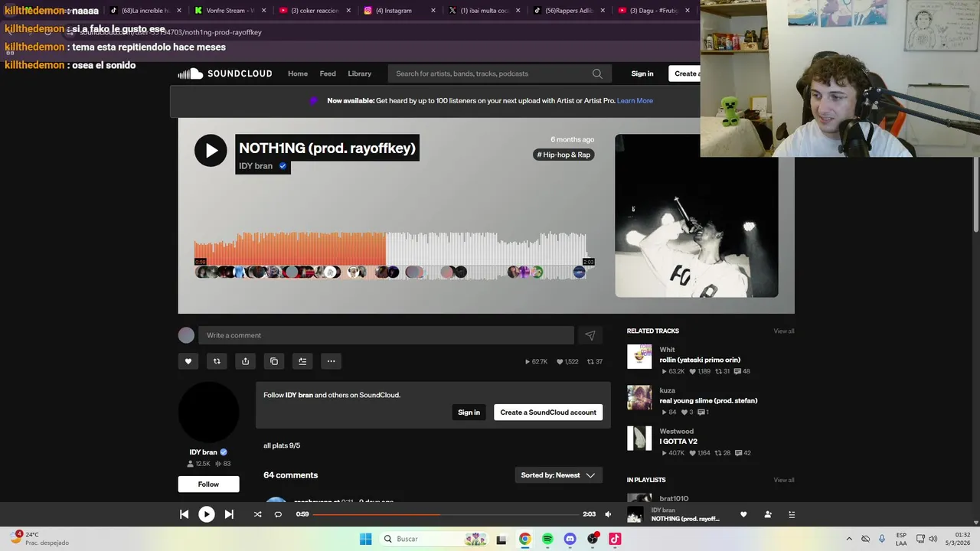The height and width of the screenshot is (551, 980).
Task: Open kuza track thumbnail
Action: [639, 397]
